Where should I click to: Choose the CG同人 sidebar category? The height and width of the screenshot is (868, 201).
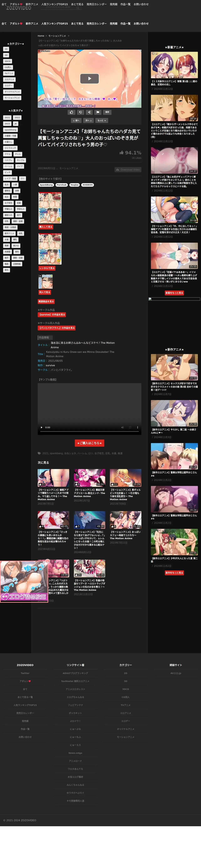[8, 67]
